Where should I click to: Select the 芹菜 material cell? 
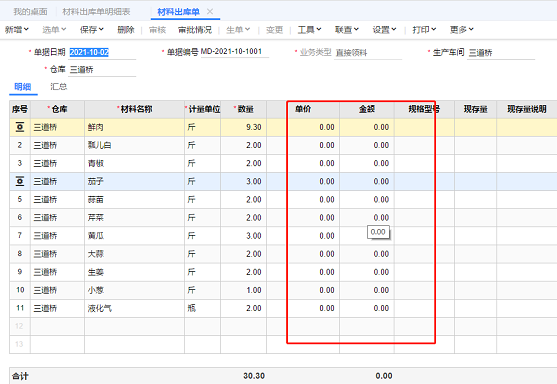pos(135,218)
